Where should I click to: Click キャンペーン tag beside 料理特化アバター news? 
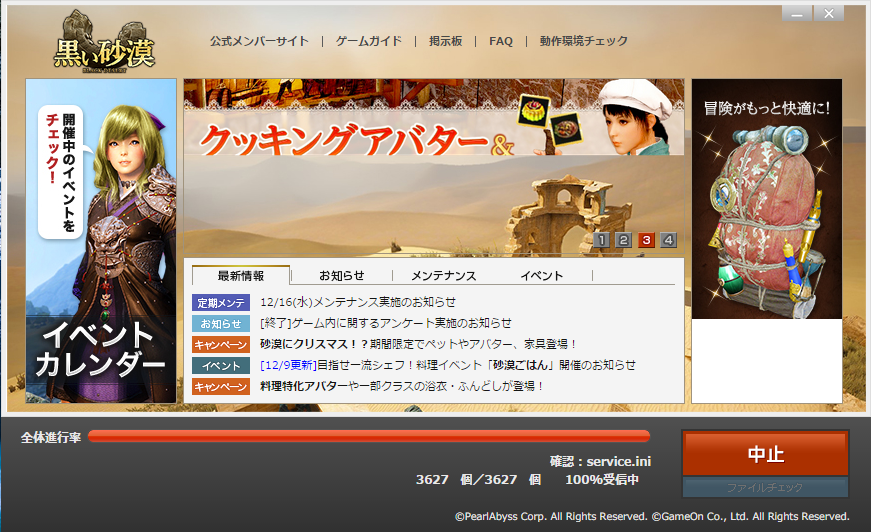click(x=221, y=387)
